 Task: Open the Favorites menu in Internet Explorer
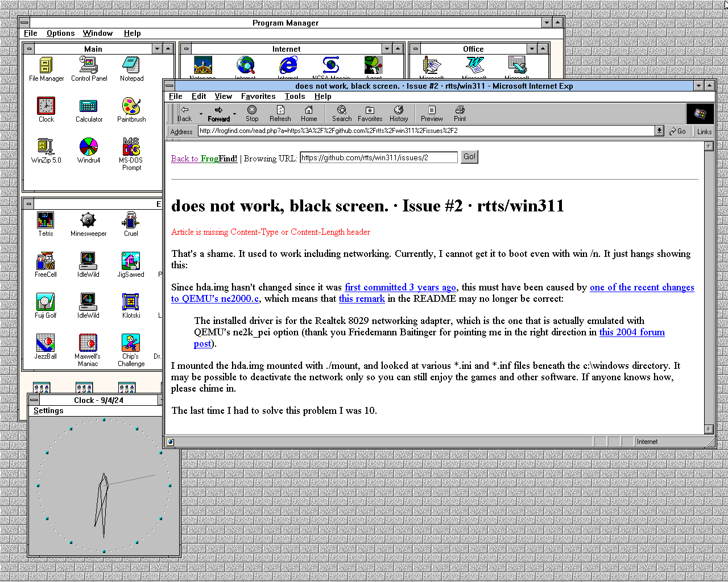(258, 97)
